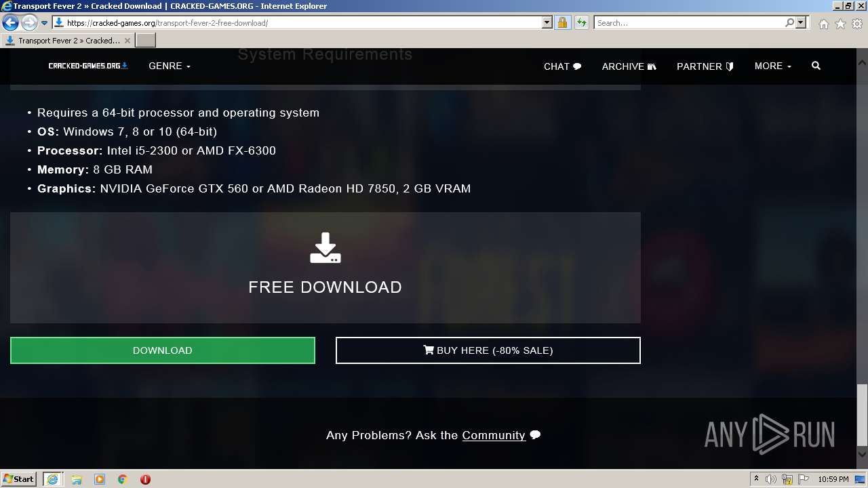This screenshot has width=868, height=488.
Task: Click the vertical scrollbar thumb
Action: click(x=862, y=415)
